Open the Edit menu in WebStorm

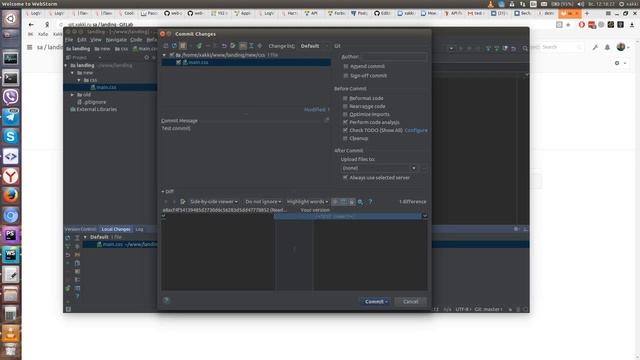(82, 40)
